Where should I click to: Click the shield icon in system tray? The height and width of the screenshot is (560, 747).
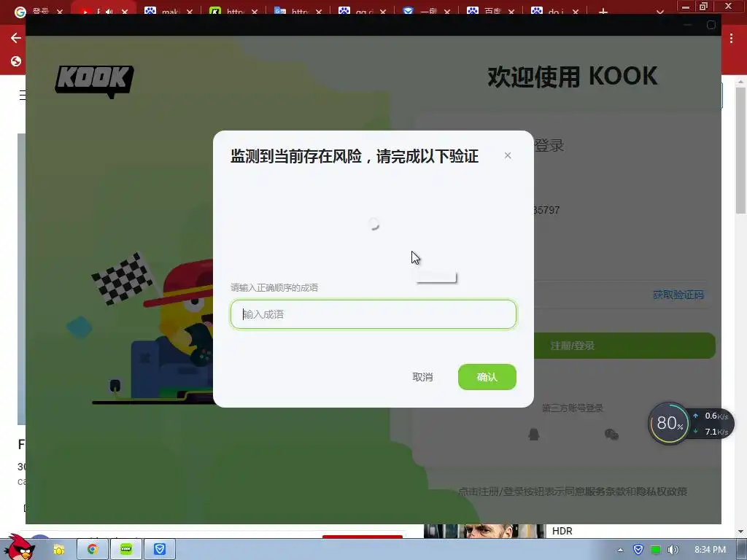tap(638, 550)
